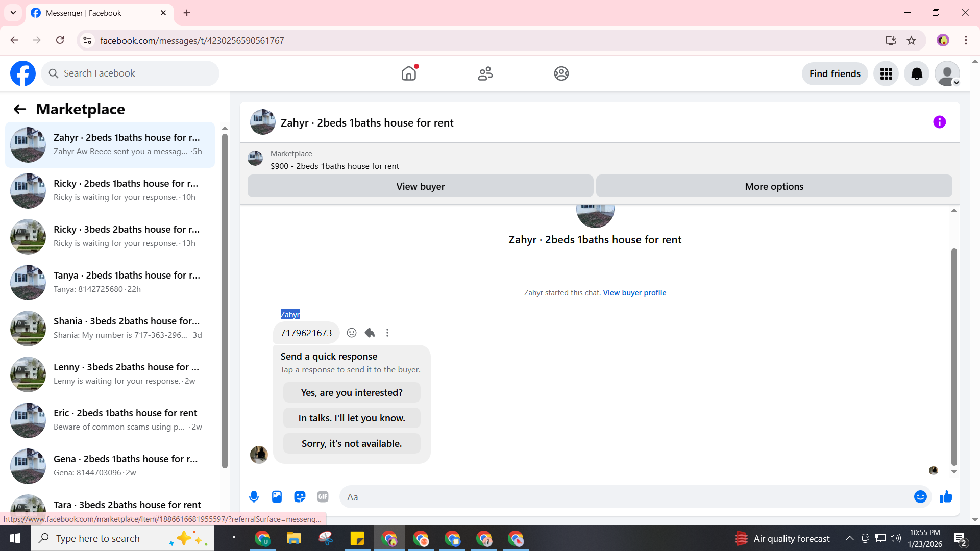Open Chrome tab search dropdown
The image size is (980, 551).
pos(13,13)
